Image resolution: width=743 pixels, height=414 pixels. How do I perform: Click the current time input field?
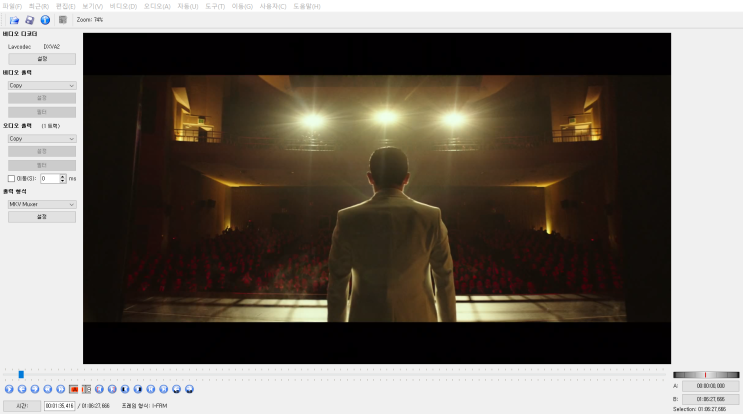[59, 406]
